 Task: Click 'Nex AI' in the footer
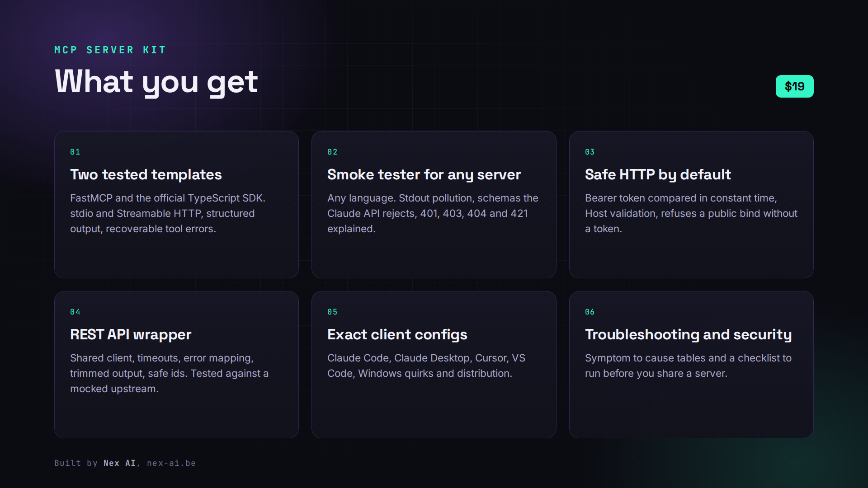coord(119,463)
